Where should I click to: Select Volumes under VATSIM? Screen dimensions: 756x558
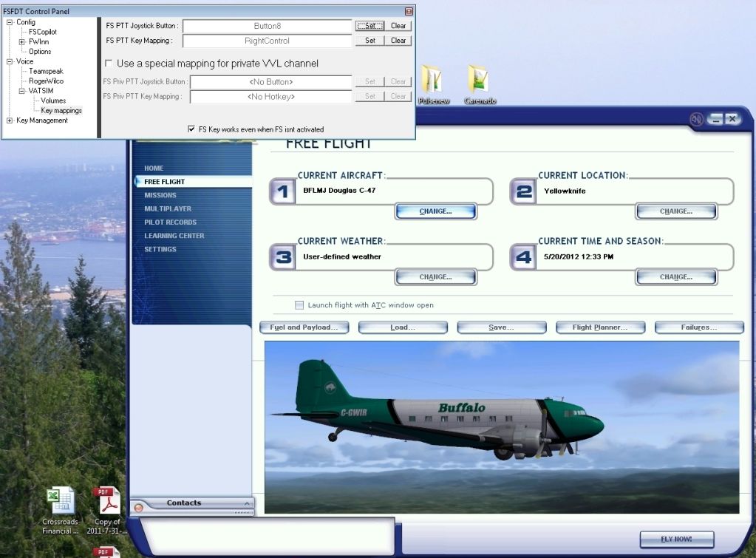[53, 101]
